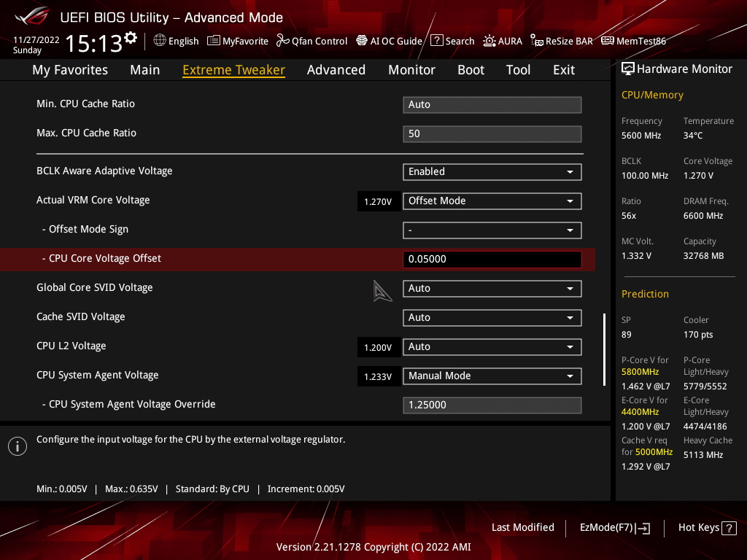Click the Hot Keys question-mark icon
The image size is (747, 560).
click(729, 528)
